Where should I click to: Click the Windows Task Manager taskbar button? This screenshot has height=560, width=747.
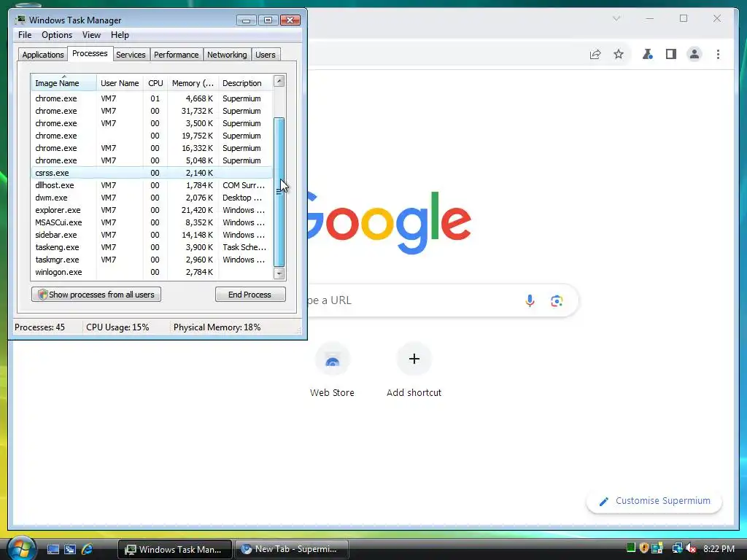tap(175, 549)
